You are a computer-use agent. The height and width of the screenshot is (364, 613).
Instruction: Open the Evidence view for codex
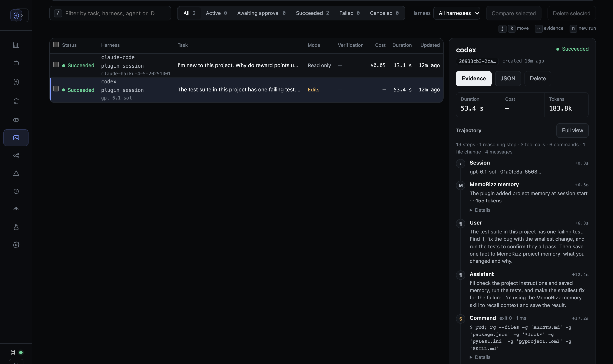pos(474,78)
